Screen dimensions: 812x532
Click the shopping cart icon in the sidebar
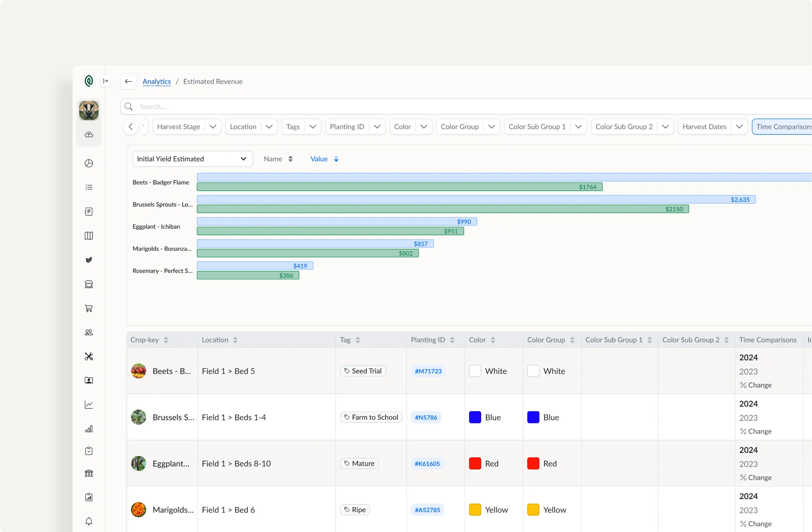(88, 308)
